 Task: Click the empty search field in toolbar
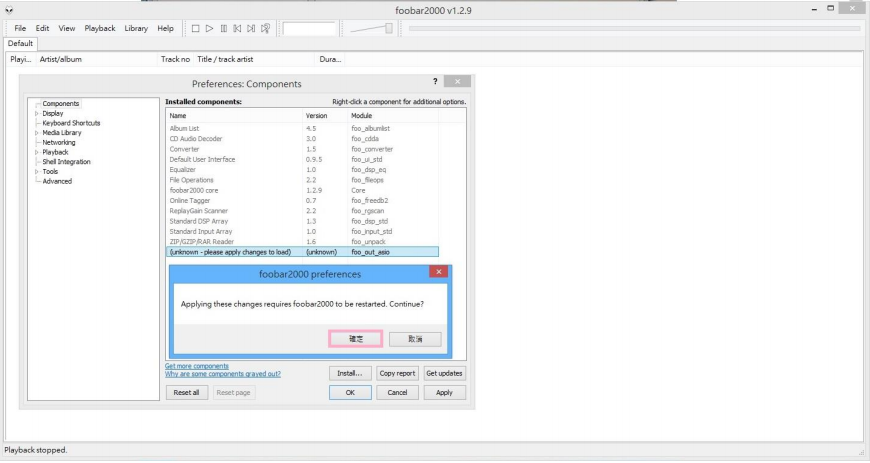point(310,28)
